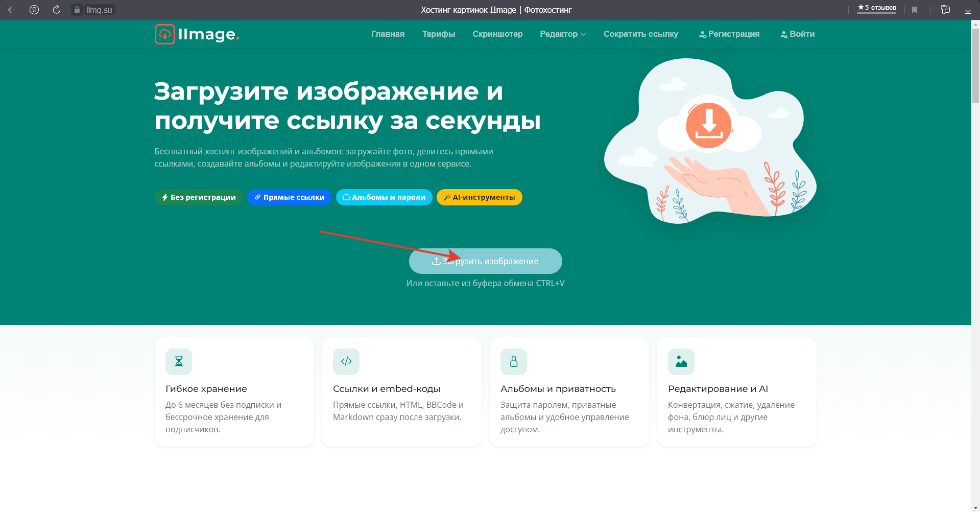Open the Регистрация link

[729, 34]
